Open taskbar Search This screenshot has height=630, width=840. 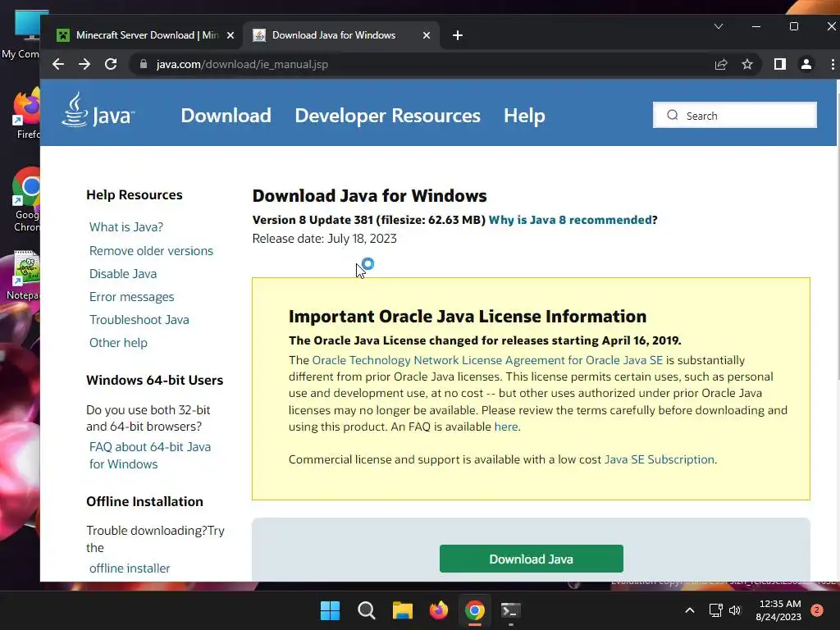367,610
